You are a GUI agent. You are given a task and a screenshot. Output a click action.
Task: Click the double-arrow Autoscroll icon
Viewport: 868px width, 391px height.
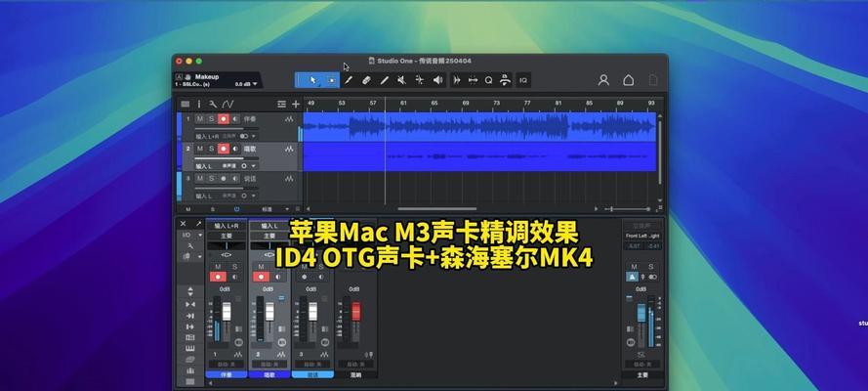tap(457, 80)
